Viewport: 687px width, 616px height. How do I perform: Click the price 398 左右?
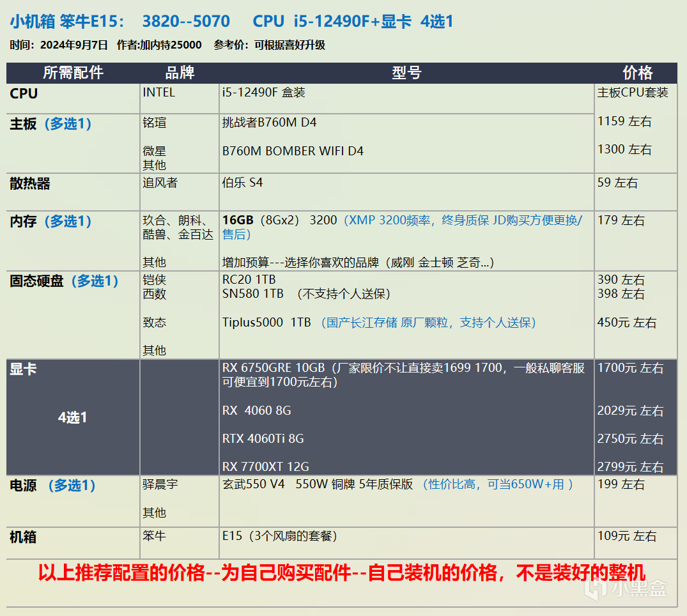621,293
